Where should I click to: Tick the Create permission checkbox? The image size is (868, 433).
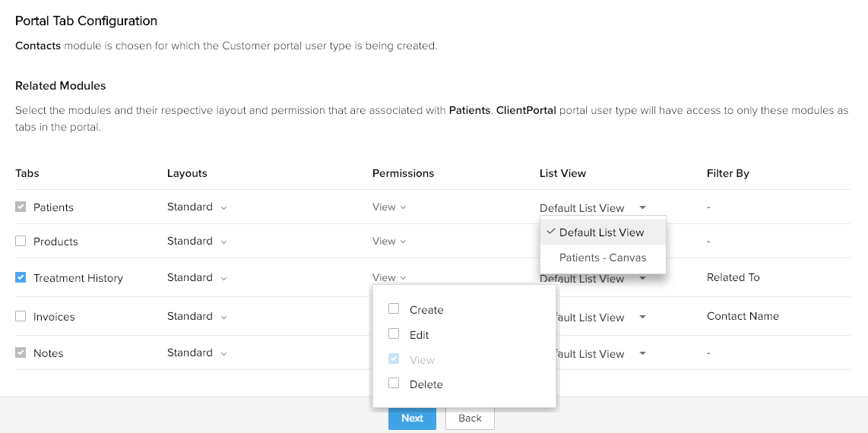(394, 309)
